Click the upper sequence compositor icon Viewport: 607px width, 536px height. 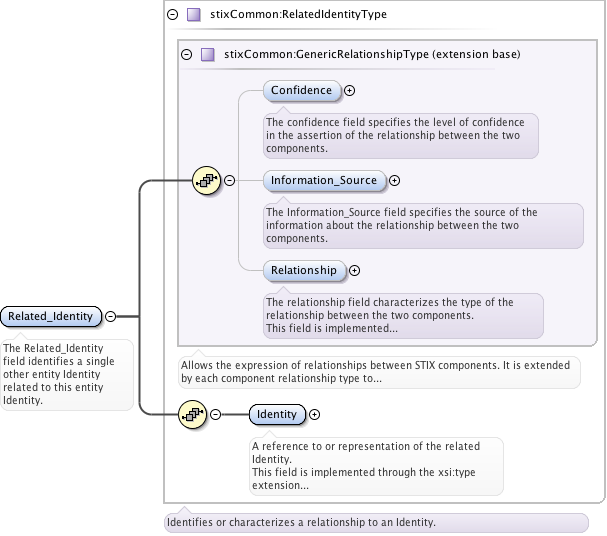click(205, 180)
